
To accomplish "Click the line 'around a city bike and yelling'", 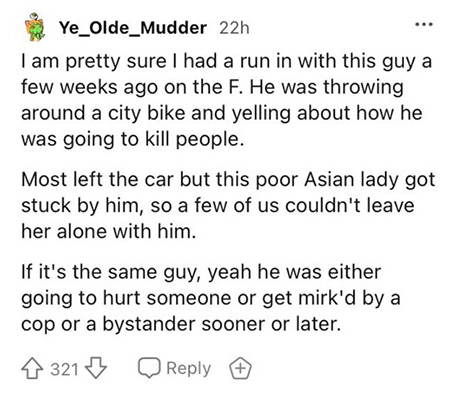I will click(x=222, y=113).
